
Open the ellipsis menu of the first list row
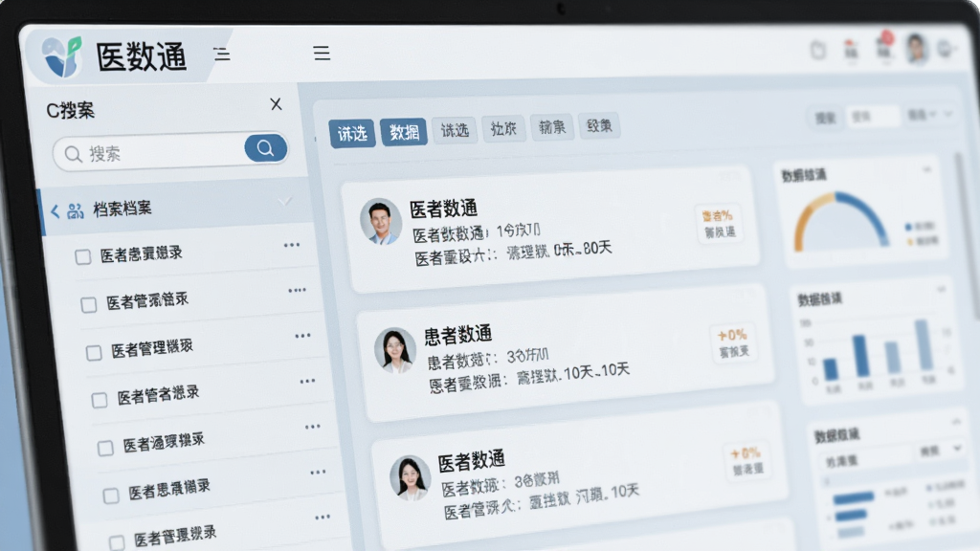click(x=292, y=245)
